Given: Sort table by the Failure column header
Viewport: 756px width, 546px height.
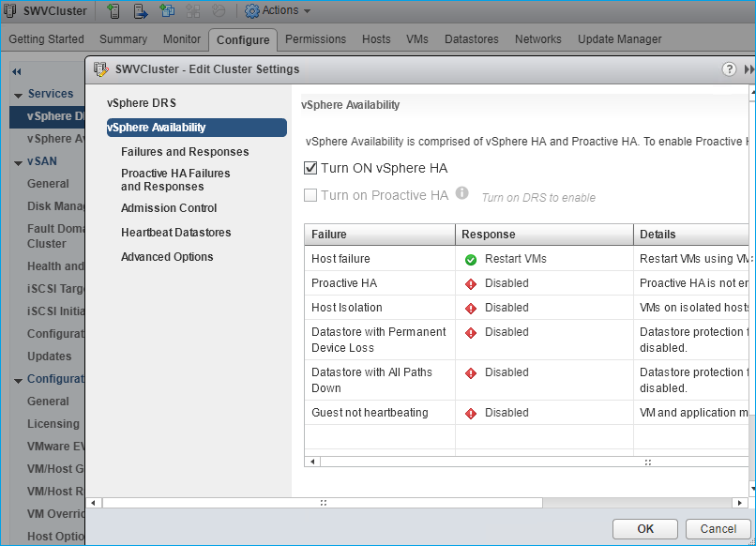Looking at the screenshot, I should pos(380,235).
